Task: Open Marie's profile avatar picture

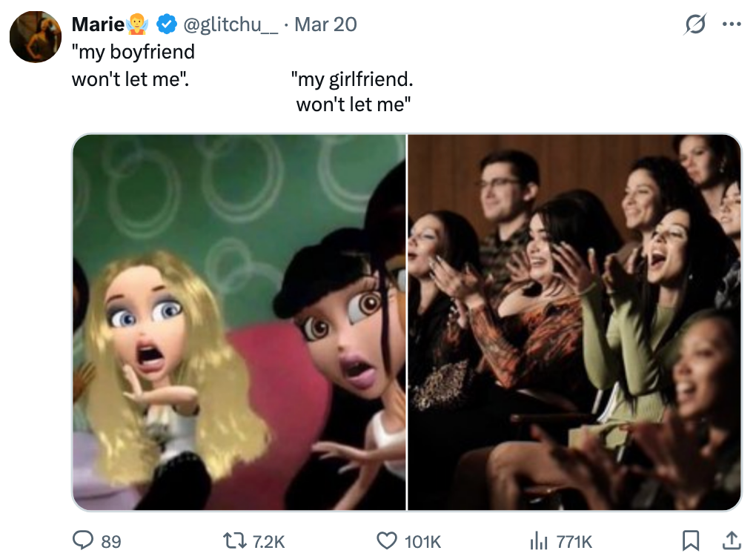Action: 34,37
